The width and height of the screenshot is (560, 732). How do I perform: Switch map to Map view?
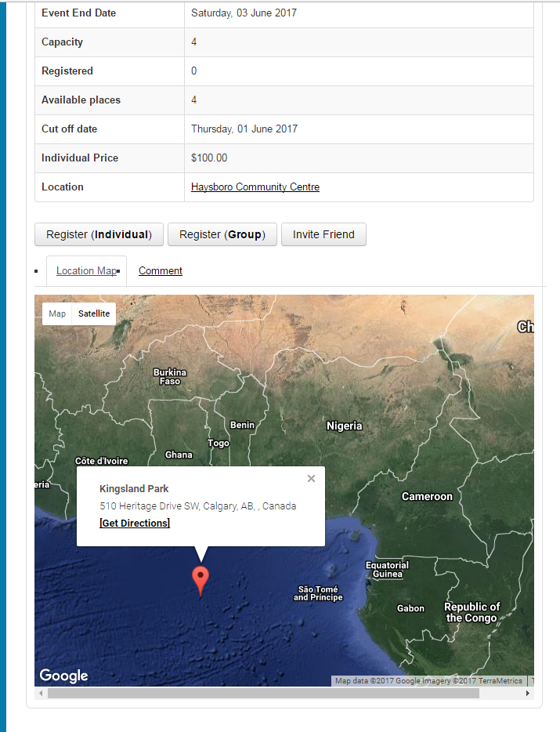pyautogui.click(x=57, y=313)
